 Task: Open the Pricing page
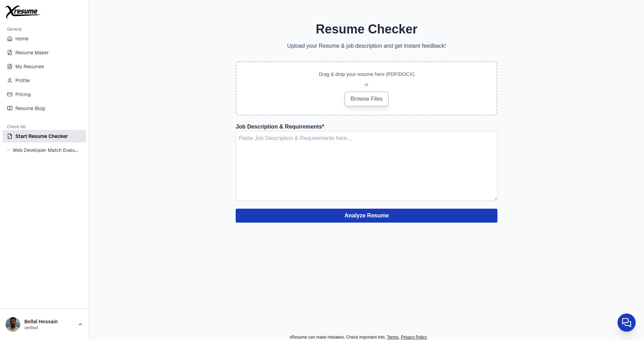[x=23, y=94]
